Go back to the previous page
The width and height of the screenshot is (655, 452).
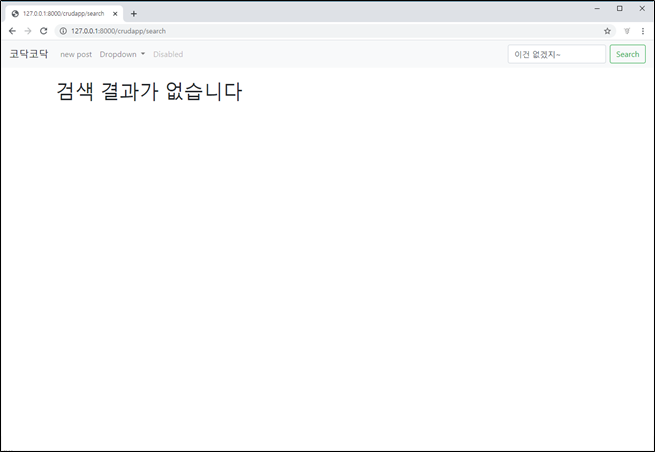click(x=12, y=31)
